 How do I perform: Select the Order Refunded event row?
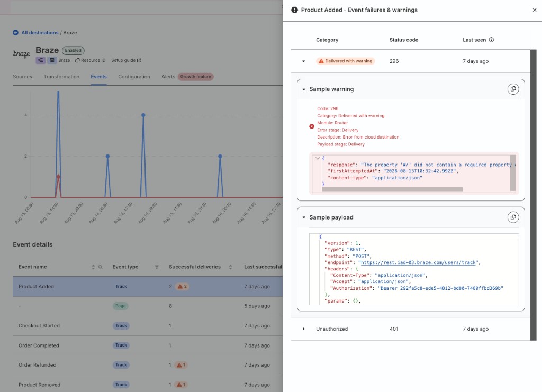[x=148, y=365]
